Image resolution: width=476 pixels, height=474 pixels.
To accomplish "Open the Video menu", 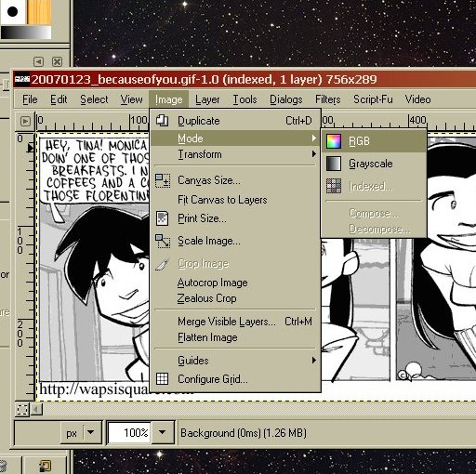I will (x=417, y=99).
